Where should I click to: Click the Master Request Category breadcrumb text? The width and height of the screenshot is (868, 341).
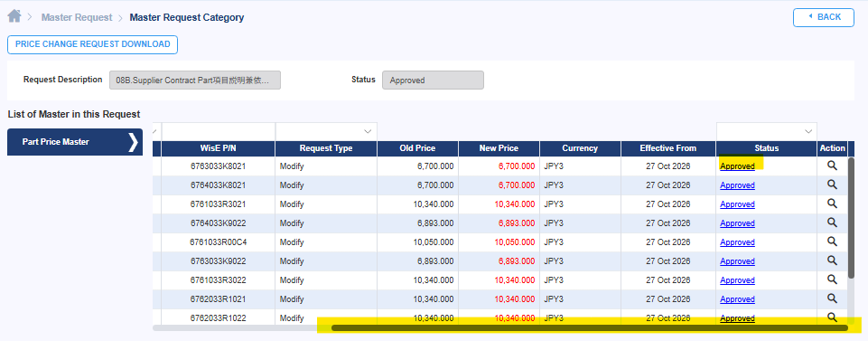click(187, 17)
